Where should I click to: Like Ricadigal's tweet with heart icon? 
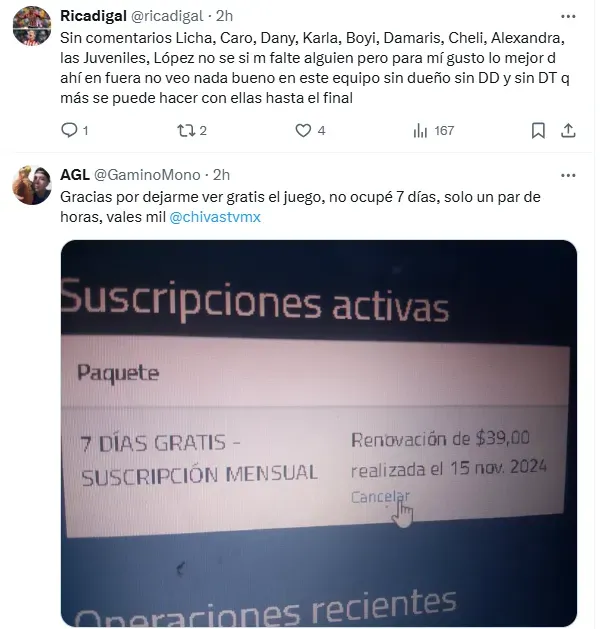pyautogui.click(x=303, y=131)
